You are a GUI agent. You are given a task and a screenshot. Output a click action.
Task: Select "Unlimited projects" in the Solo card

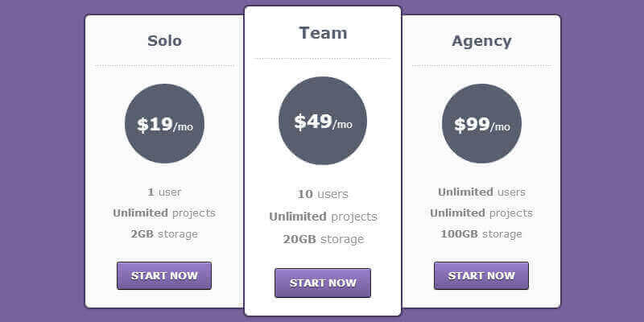[164, 213]
